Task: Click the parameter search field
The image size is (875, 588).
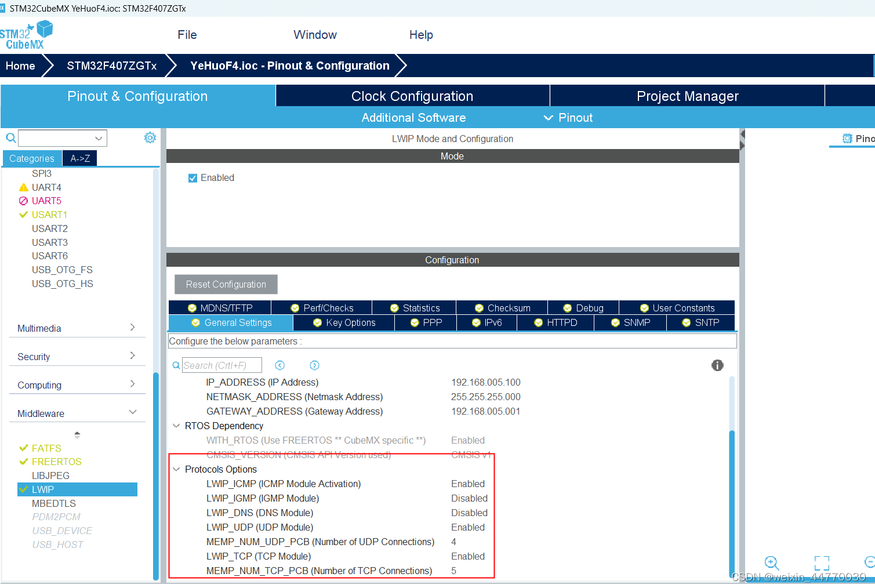Action: pyautogui.click(x=222, y=365)
